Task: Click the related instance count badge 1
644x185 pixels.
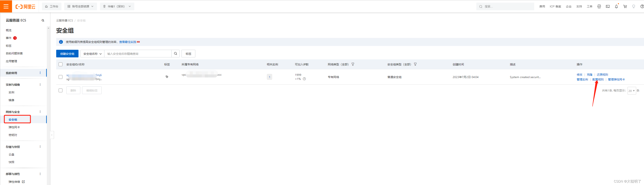Action: tap(269, 77)
